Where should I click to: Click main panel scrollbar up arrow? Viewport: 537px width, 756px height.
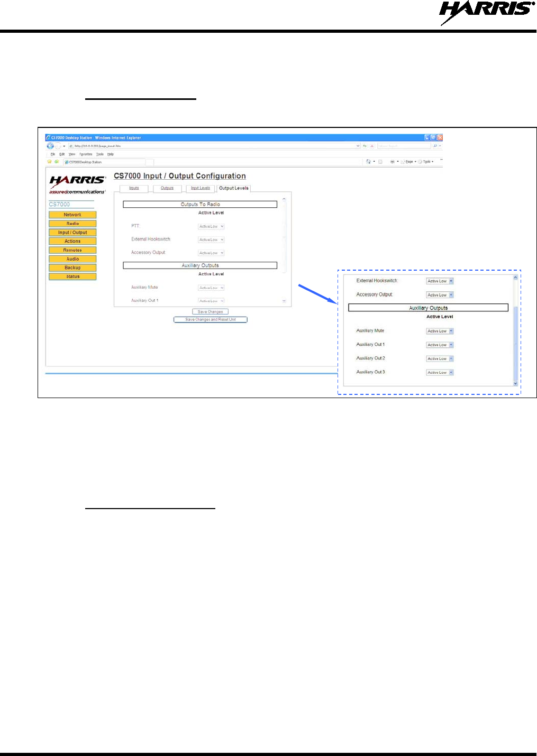click(x=284, y=199)
